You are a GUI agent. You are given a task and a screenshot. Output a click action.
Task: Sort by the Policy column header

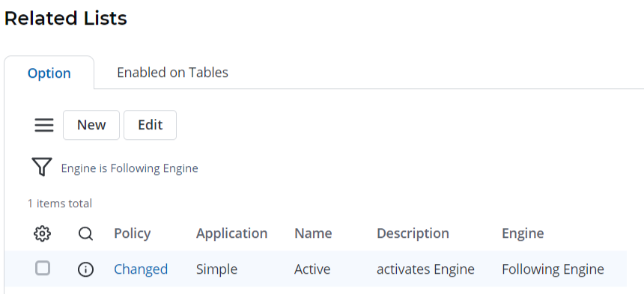tap(133, 233)
